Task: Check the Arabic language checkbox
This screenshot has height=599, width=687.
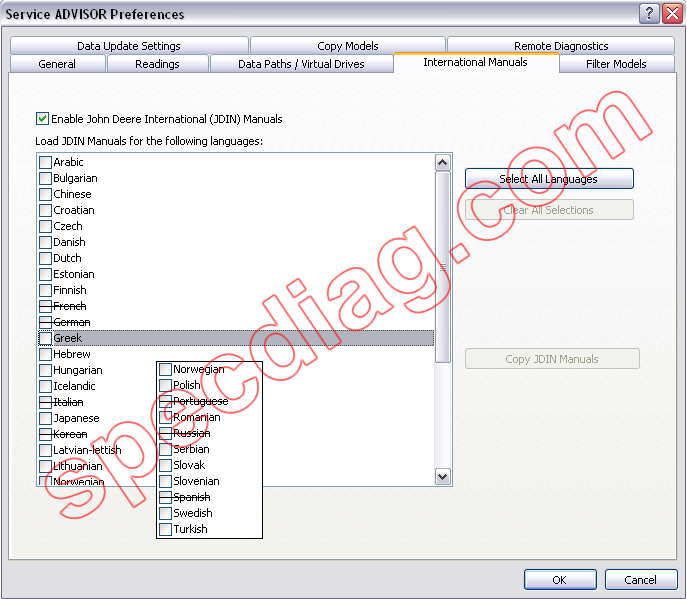Action: click(45, 162)
